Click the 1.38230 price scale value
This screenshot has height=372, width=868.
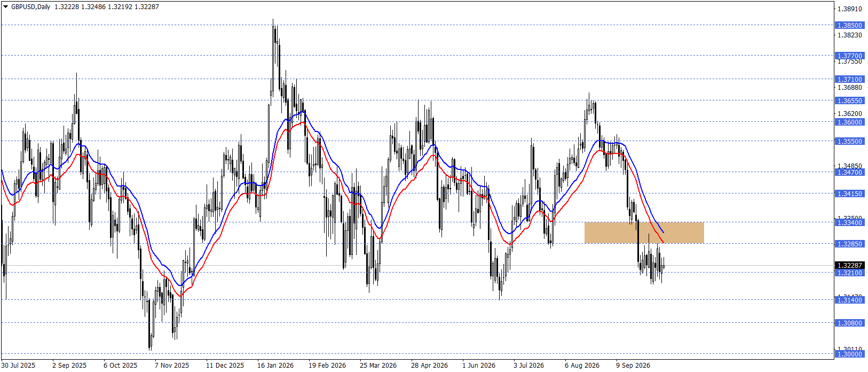click(x=849, y=35)
